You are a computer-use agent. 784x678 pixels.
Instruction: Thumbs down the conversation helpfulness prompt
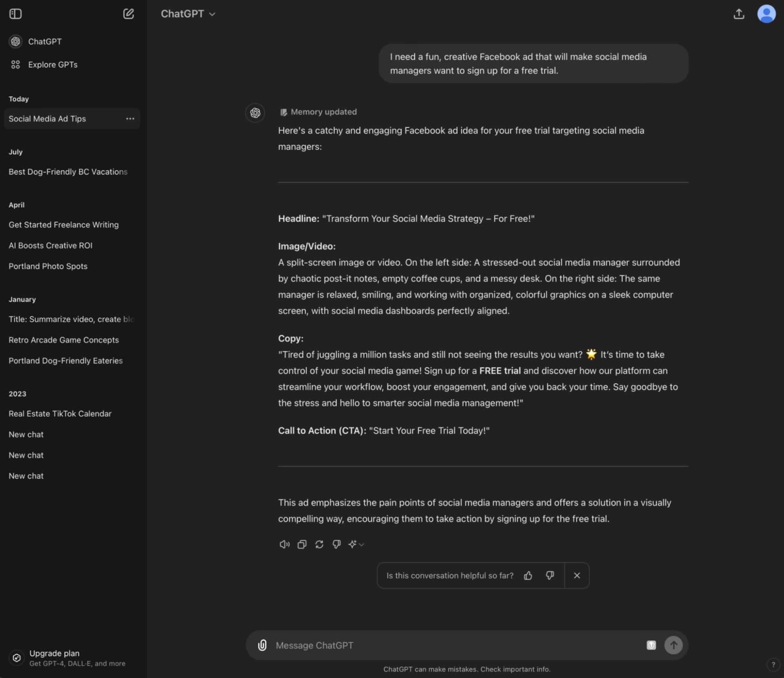(549, 575)
